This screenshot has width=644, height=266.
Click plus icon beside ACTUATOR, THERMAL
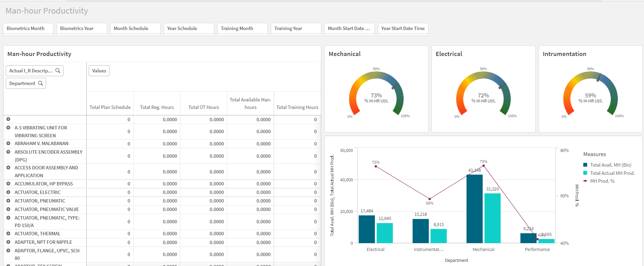(x=8, y=234)
